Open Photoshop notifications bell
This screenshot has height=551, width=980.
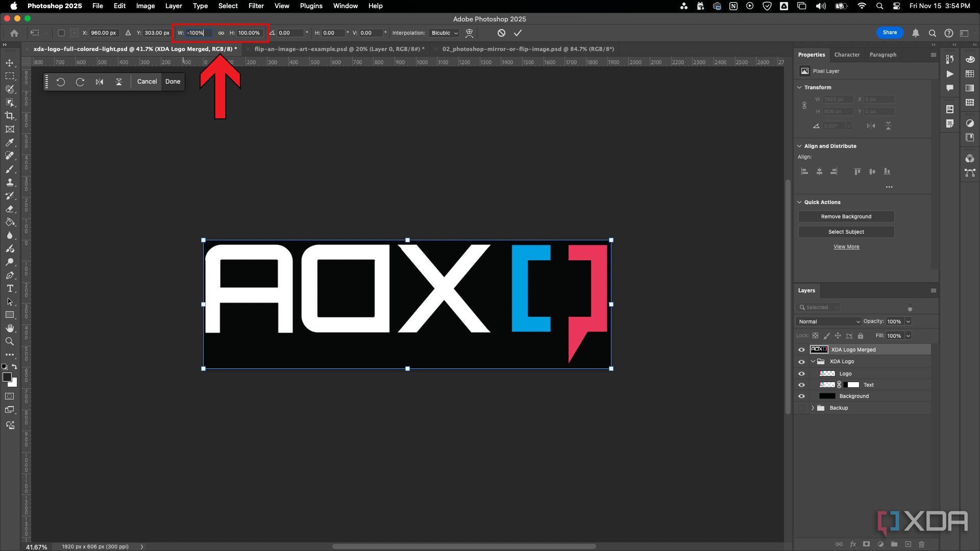[916, 33]
